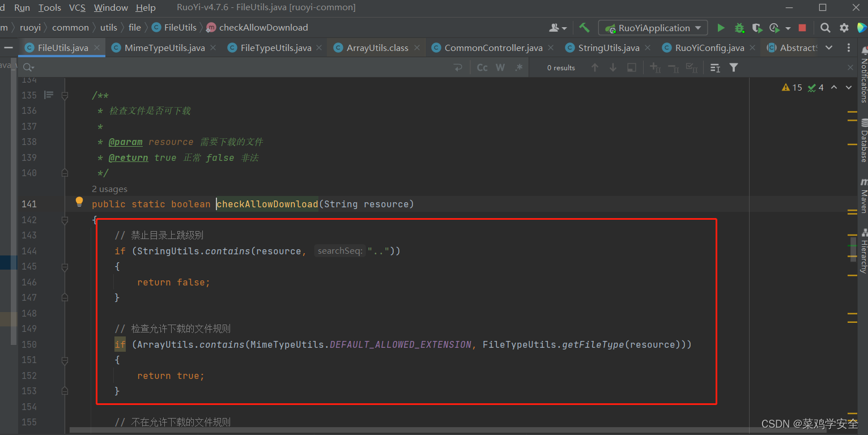
Task: Toggle Match Case Cc option
Action: [x=482, y=67]
